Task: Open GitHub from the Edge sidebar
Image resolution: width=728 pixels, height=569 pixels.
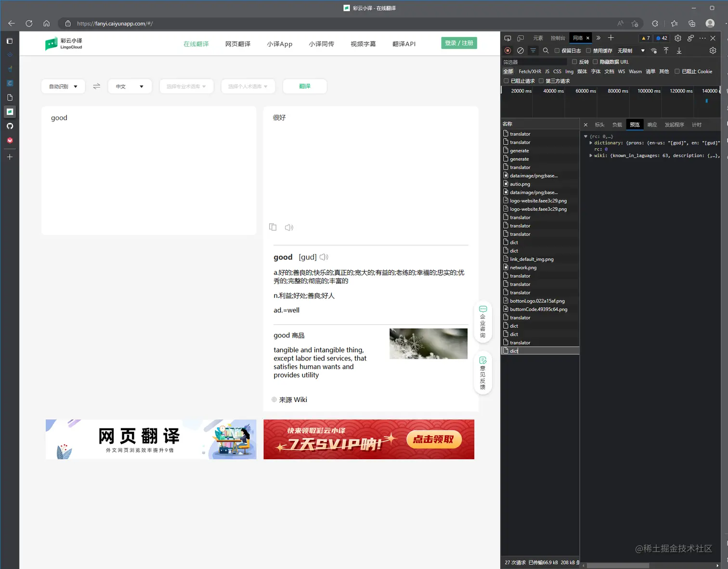Action: coord(10,126)
